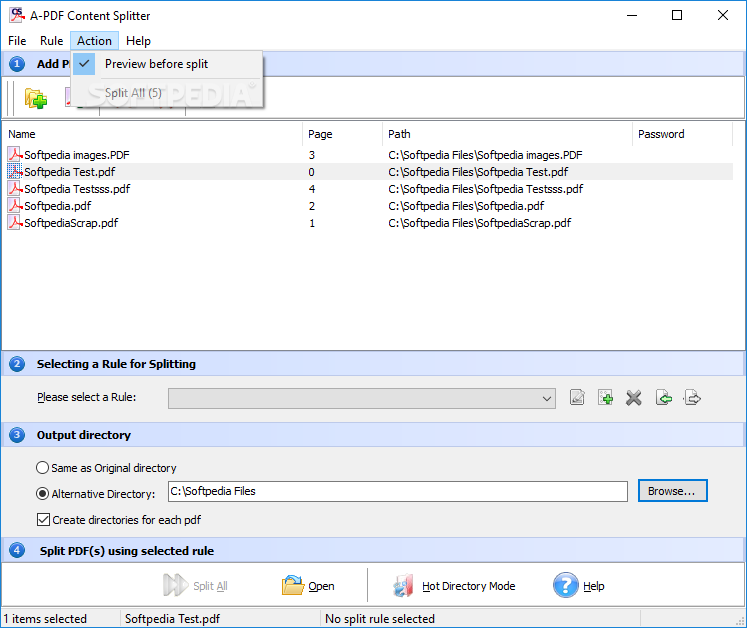
Task: Click path C:\Softpedia Files\Softpedia Testsss.pdf
Action: 485,189
